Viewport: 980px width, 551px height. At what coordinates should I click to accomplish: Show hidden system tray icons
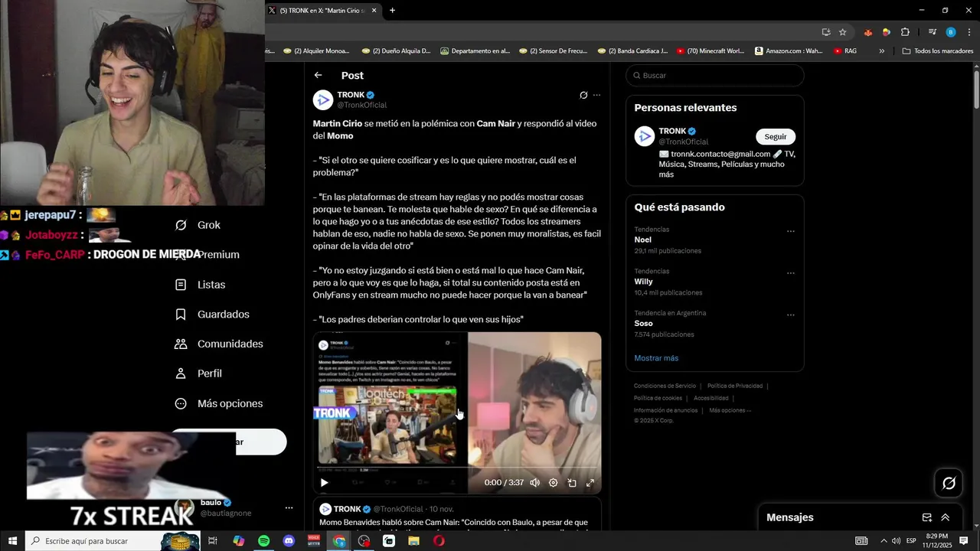coord(883,541)
